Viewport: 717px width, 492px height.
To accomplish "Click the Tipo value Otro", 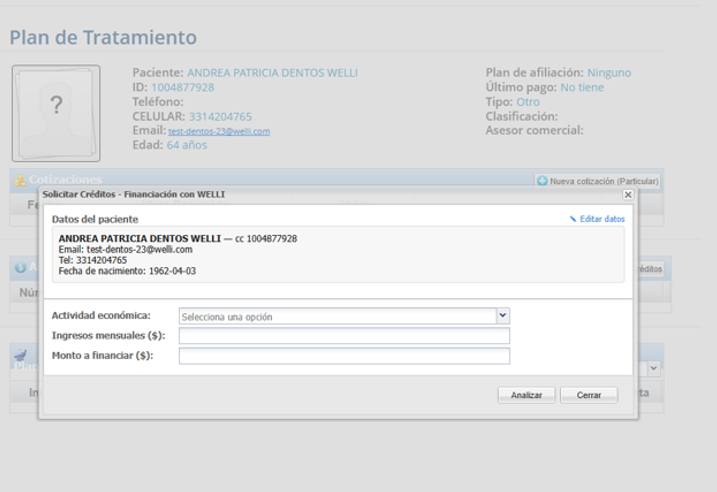I will [x=528, y=102].
